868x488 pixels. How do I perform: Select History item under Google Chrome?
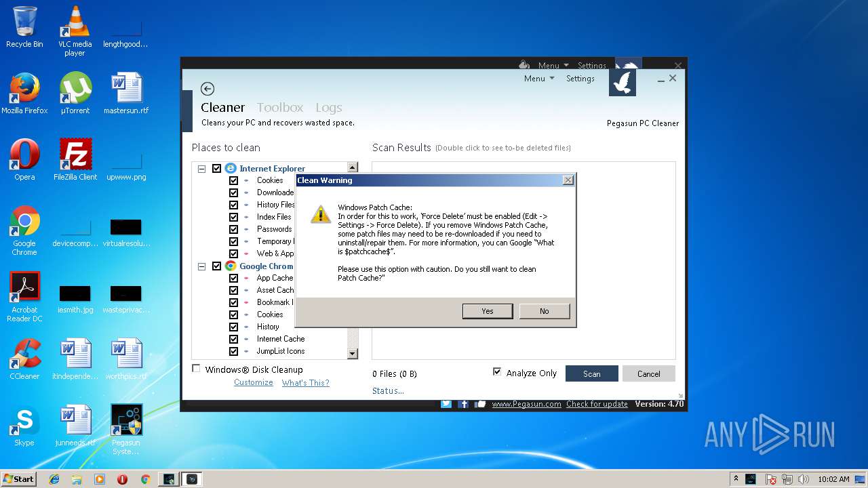point(268,327)
